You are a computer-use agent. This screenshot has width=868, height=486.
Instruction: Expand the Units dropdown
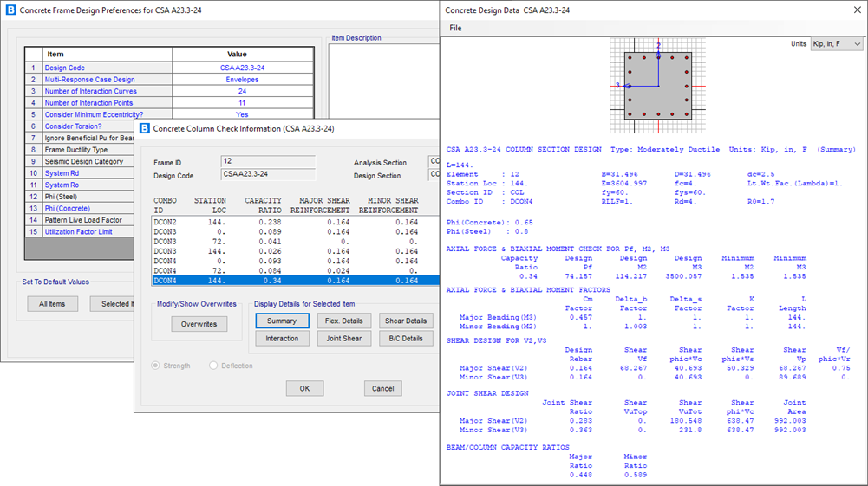(836, 44)
